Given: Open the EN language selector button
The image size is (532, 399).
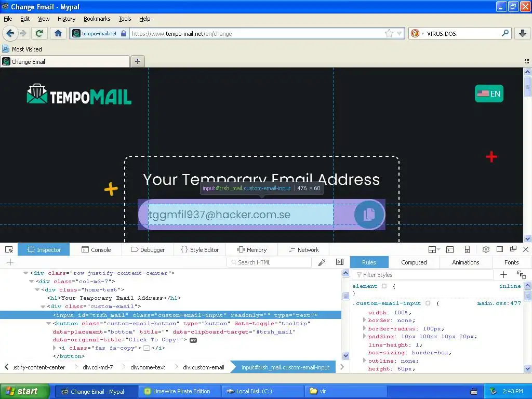Looking at the screenshot, I should [489, 94].
